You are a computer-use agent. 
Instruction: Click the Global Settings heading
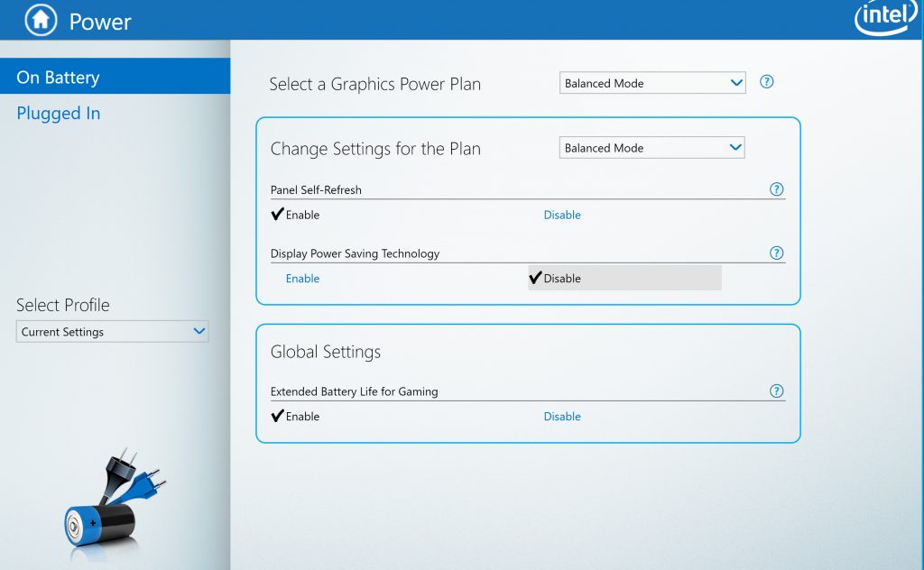(325, 352)
